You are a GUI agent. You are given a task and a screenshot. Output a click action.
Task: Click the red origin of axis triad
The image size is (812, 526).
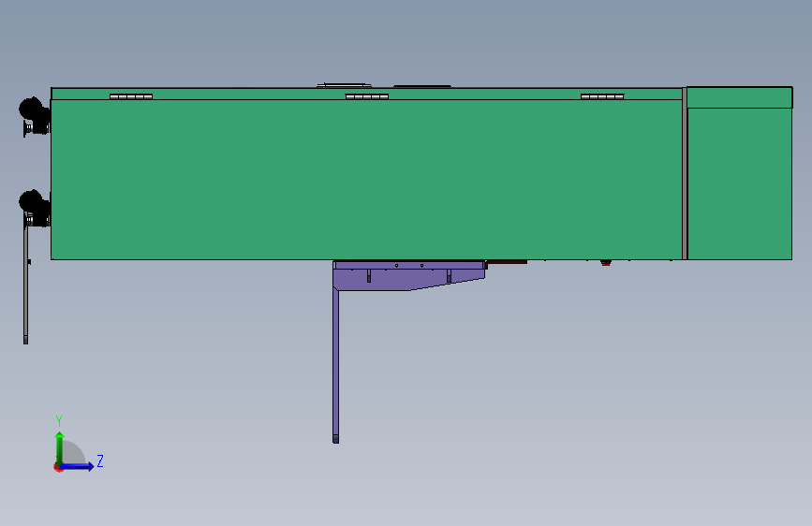(57, 468)
